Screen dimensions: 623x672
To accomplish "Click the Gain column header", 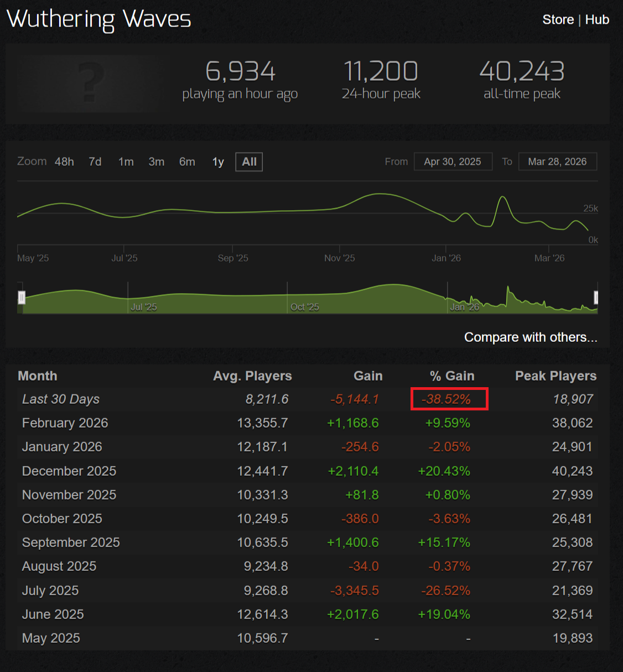I will pyautogui.click(x=368, y=376).
